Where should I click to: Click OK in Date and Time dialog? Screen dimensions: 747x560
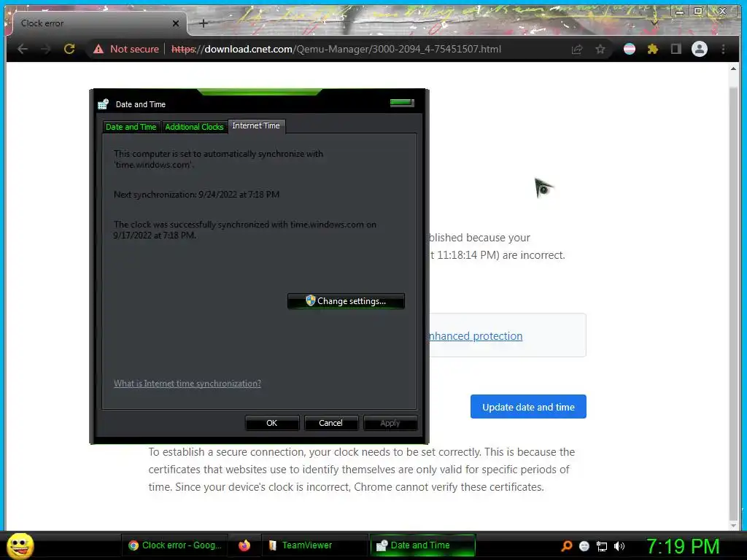pyautogui.click(x=272, y=423)
